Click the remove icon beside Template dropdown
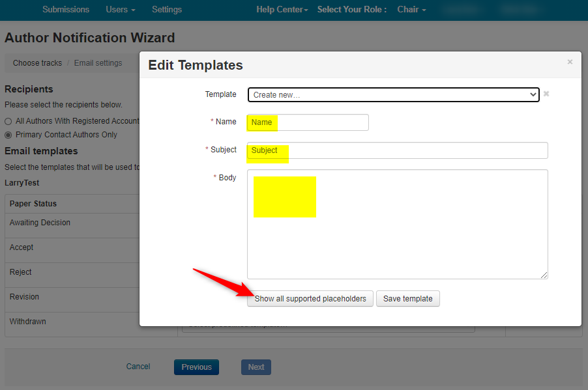The width and height of the screenshot is (588, 390). (546, 94)
